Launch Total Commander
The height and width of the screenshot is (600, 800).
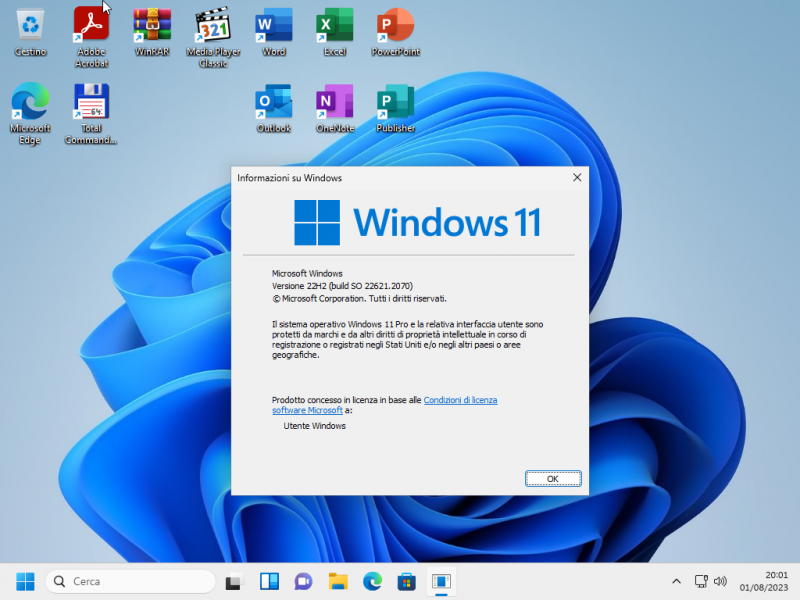point(91,103)
